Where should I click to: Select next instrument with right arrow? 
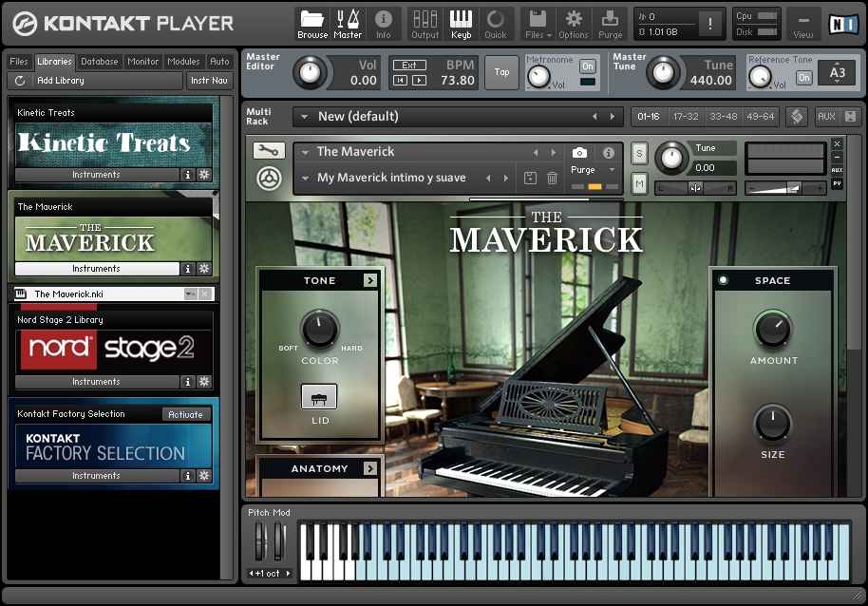point(553,152)
